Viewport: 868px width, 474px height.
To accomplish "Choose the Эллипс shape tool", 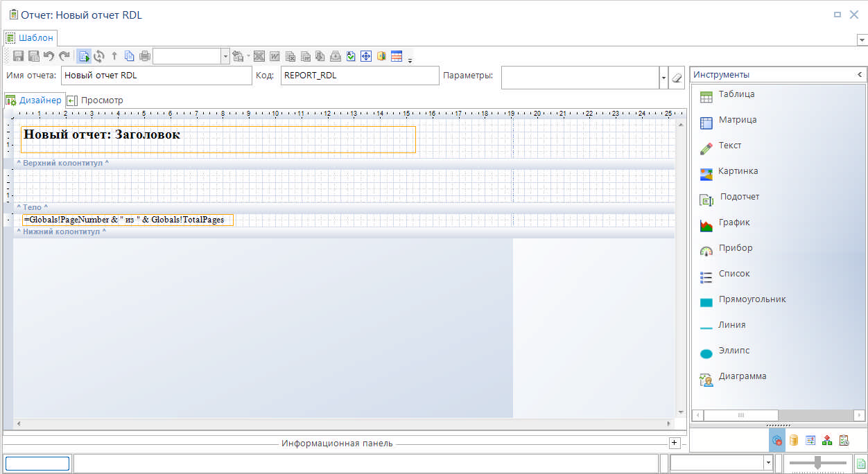I will [x=734, y=351].
